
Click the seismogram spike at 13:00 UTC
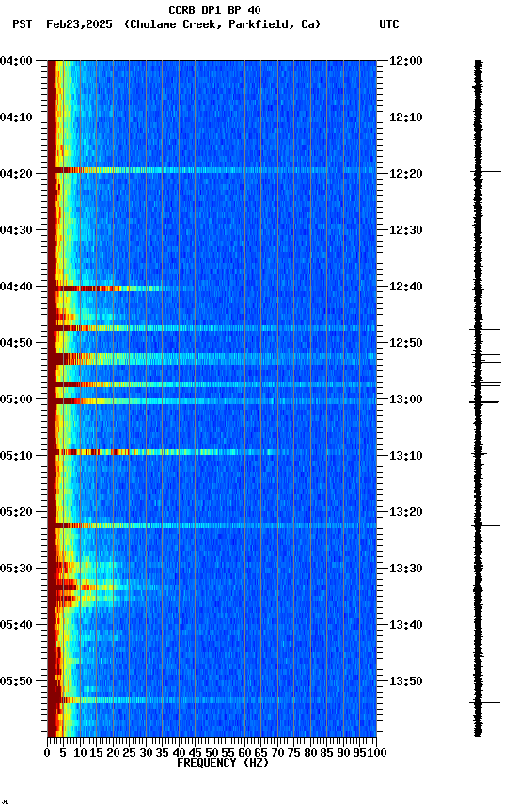pyautogui.click(x=484, y=402)
